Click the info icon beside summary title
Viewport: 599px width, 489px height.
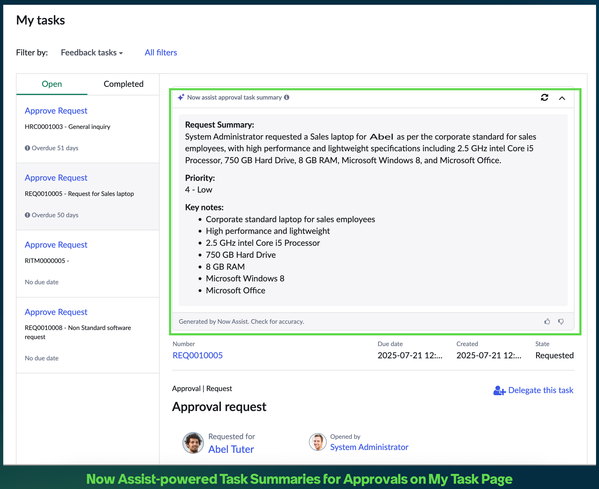coord(287,97)
